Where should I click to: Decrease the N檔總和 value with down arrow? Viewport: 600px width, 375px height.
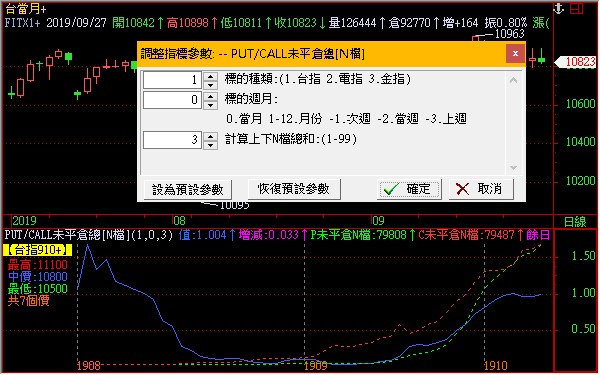(210, 145)
